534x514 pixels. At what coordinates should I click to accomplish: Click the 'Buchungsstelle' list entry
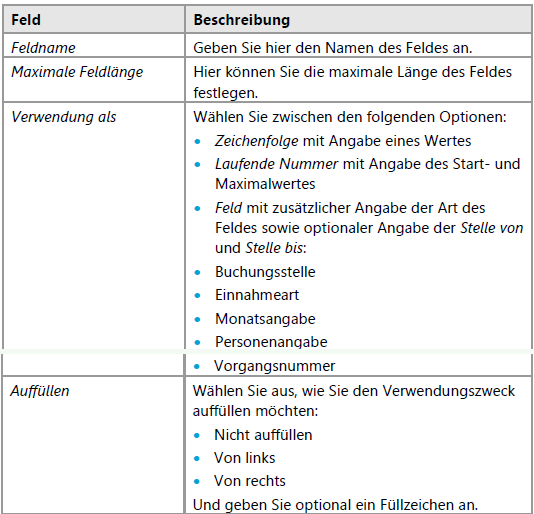[x=265, y=272]
